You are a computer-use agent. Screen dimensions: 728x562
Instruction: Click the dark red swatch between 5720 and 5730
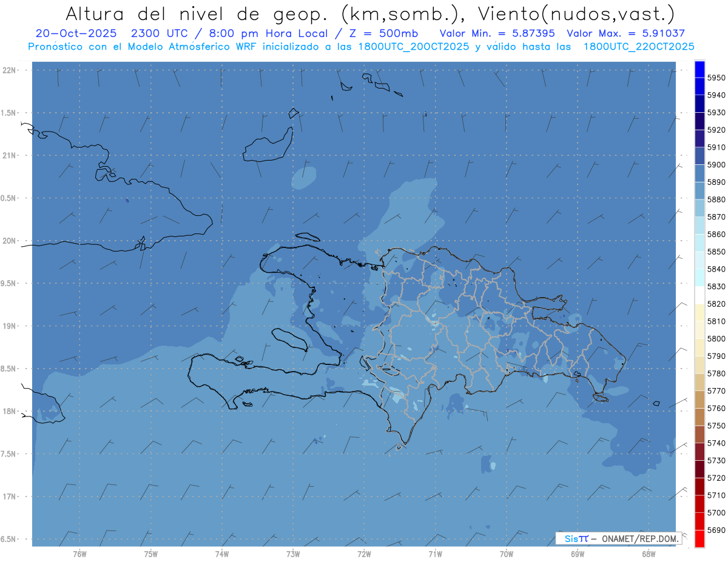[699, 469]
